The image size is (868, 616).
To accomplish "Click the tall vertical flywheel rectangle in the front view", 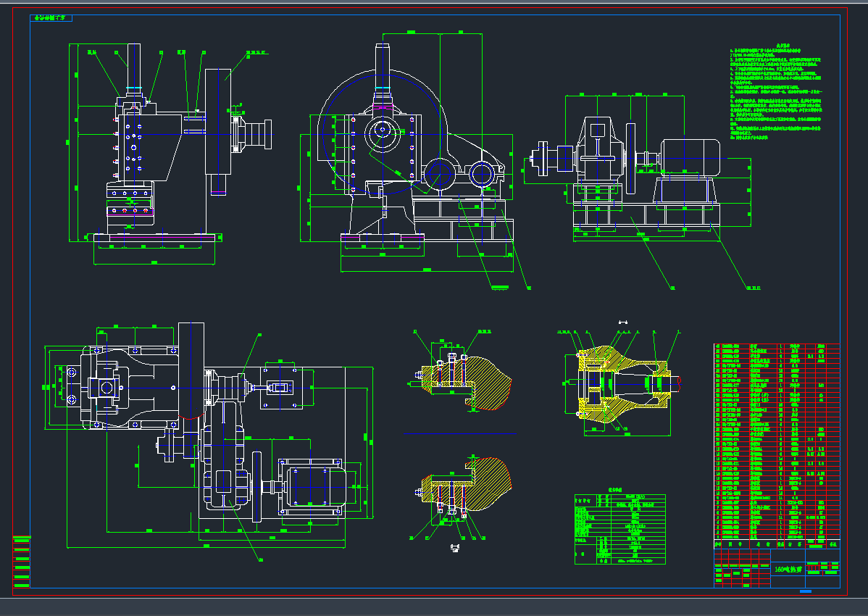I will point(217,122).
